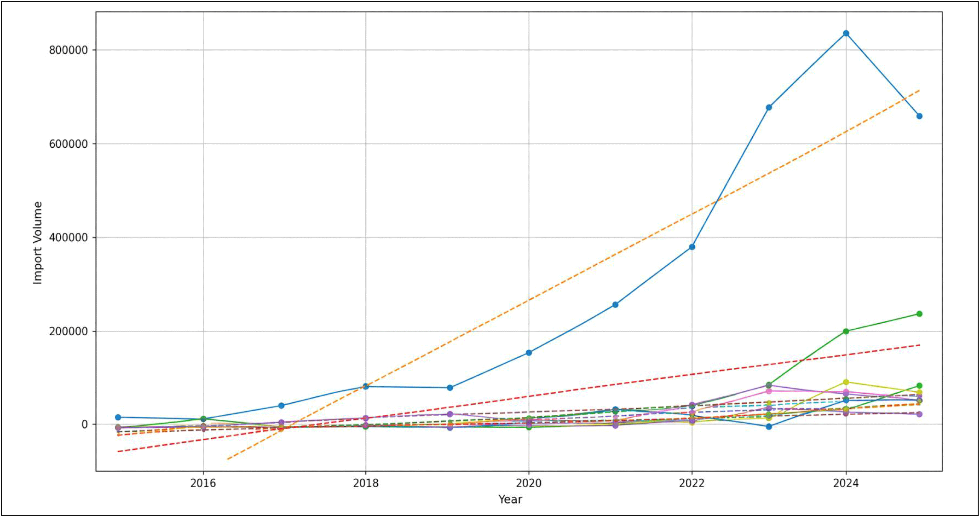Viewport: 980px width, 517px height.
Task: Click the blue data point at 2018
Action: (366, 386)
